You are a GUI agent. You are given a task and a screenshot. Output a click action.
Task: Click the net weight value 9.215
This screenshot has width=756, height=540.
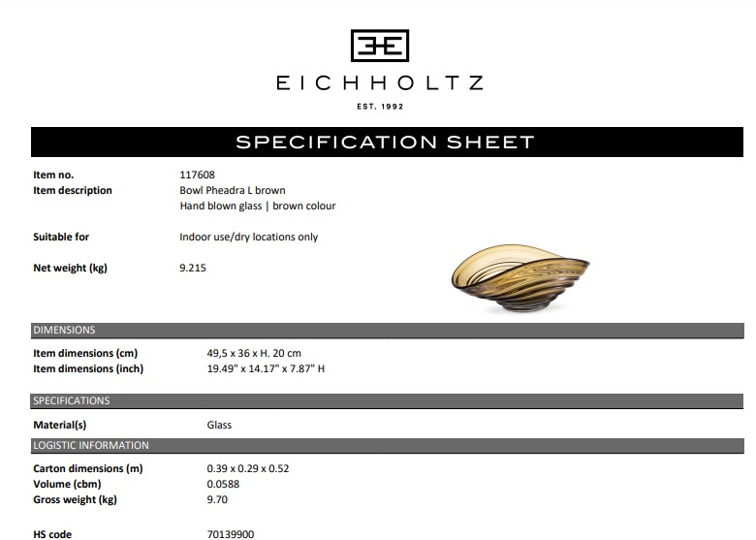coord(193,269)
